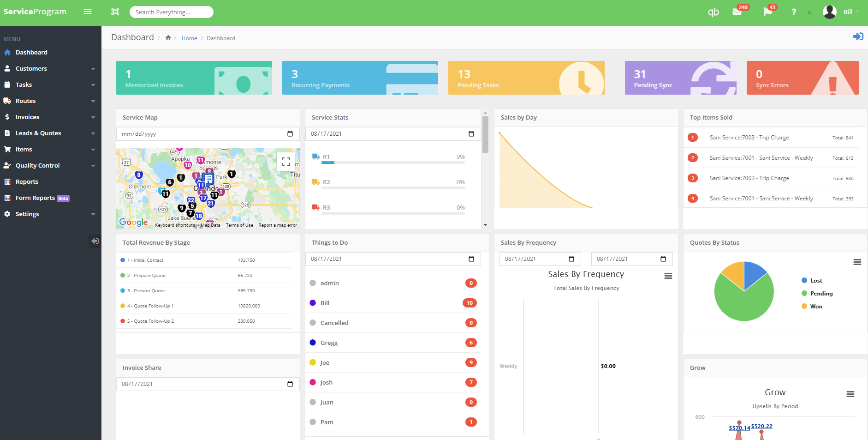Viewport: 868px width, 440px height.
Task: Open calendar picker in Service Map date field
Action: coord(290,134)
